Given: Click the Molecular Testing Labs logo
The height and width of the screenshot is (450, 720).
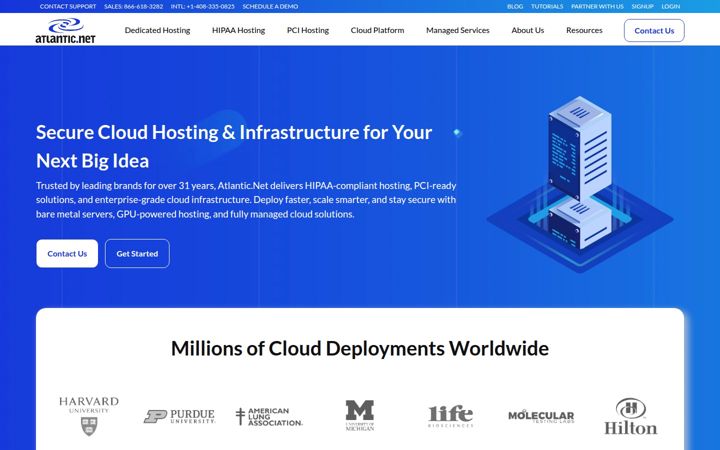Looking at the screenshot, I should (541, 416).
